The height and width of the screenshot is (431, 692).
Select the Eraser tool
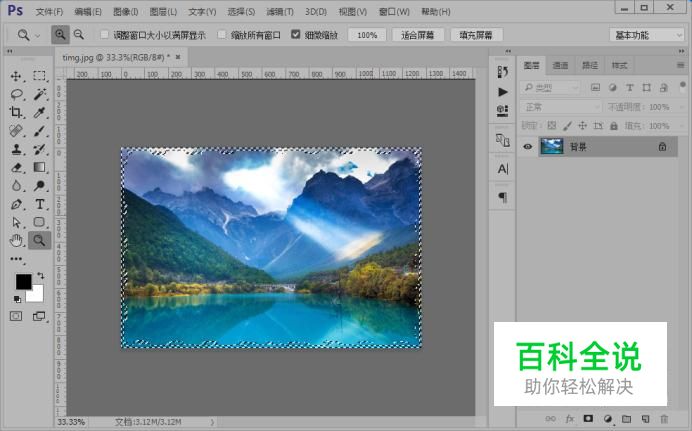pyautogui.click(x=16, y=168)
